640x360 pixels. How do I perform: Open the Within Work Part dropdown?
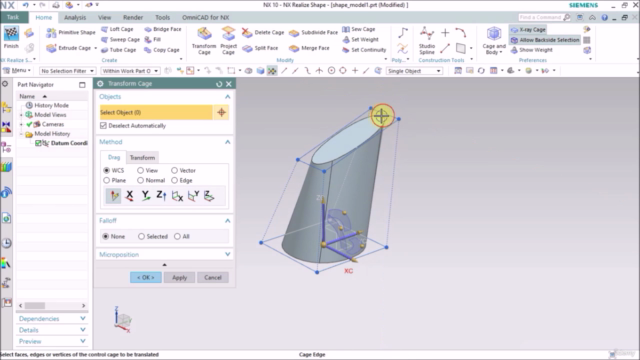130,71
